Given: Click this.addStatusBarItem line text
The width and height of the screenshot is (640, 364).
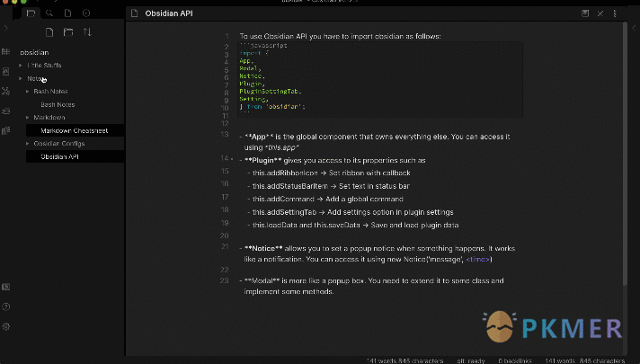Looking at the screenshot, I should 331,186.
